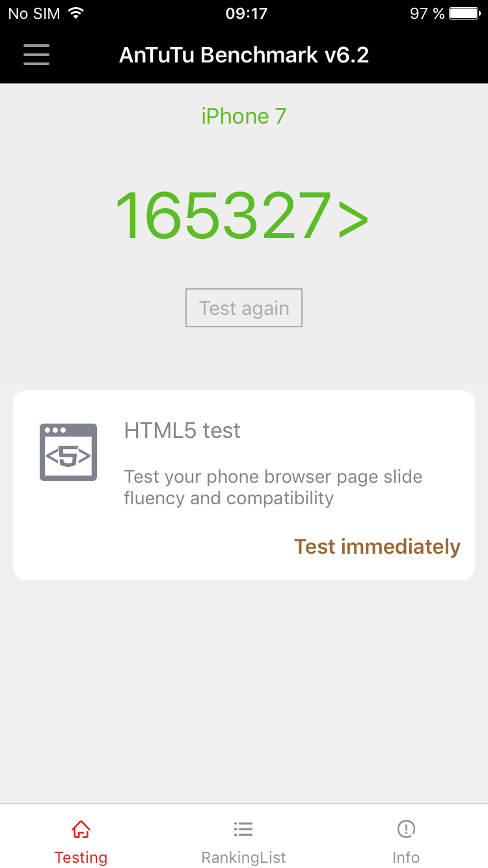Tap the RankingList list icon

pos(243,829)
